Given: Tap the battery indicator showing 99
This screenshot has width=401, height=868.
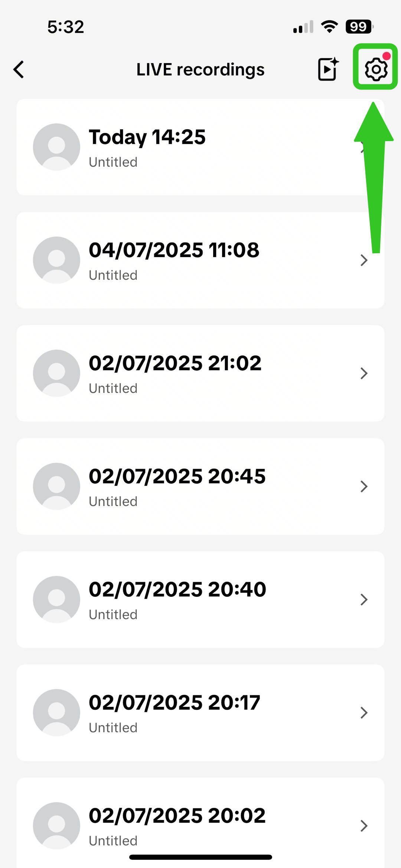Looking at the screenshot, I should click(x=359, y=27).
